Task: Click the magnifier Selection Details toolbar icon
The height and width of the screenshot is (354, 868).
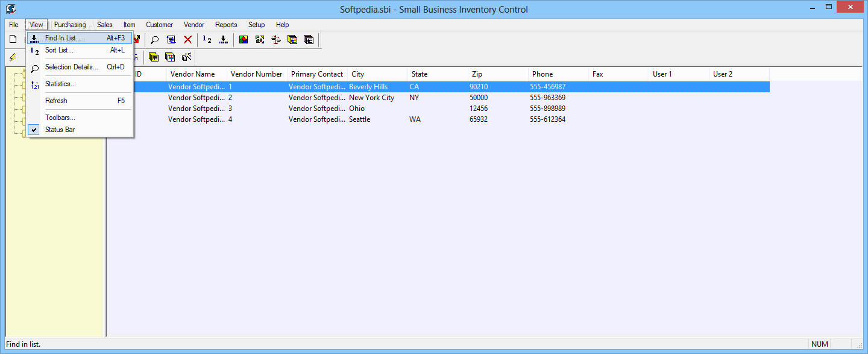Action: click(155, 40)
